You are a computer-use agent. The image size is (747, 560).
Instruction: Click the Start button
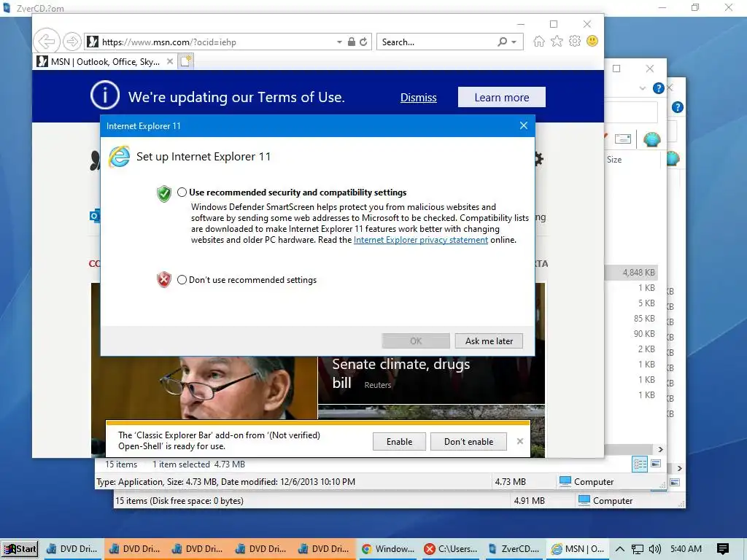[x=20, y=549]
